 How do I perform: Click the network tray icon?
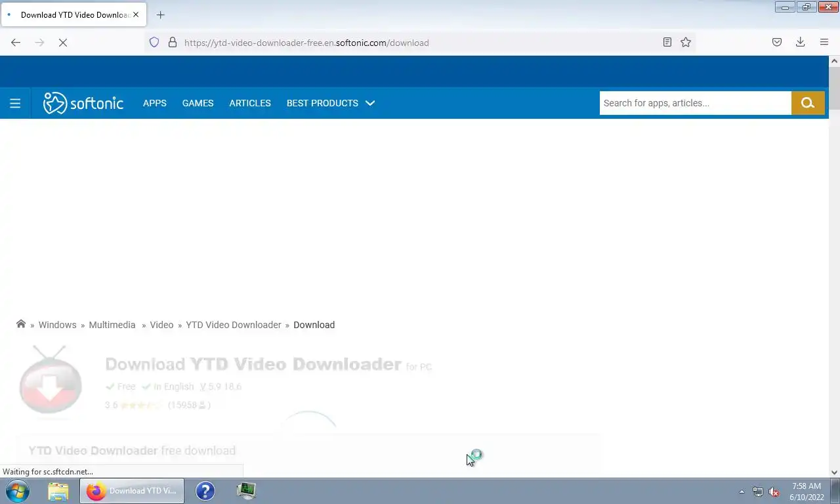[758, 492]
